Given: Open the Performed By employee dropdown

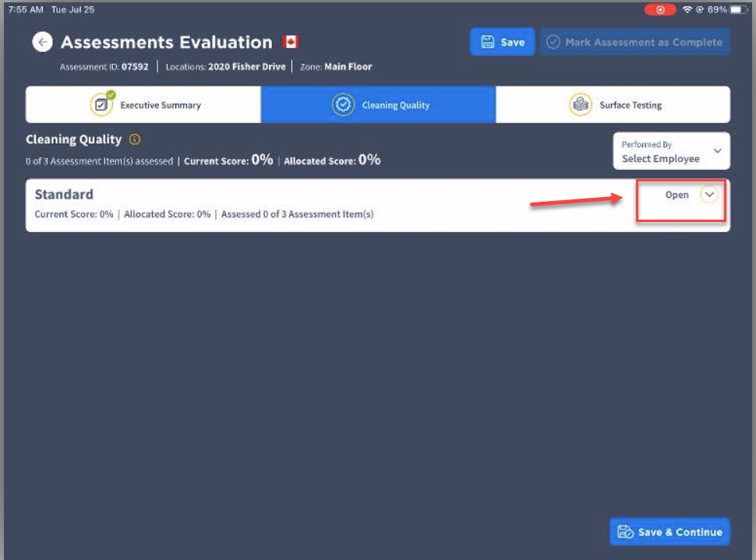Looking at the screenshot, I should point(671,151).
